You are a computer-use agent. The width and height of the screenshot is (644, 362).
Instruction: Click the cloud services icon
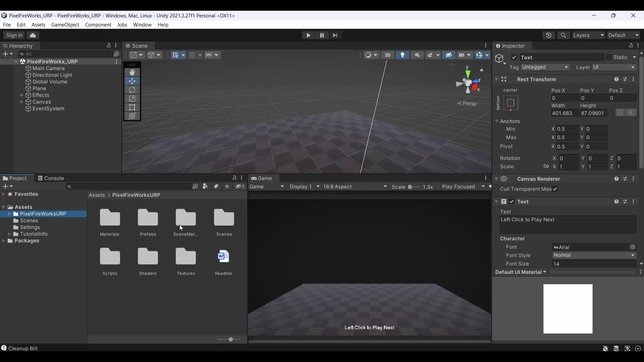(33, 35)
